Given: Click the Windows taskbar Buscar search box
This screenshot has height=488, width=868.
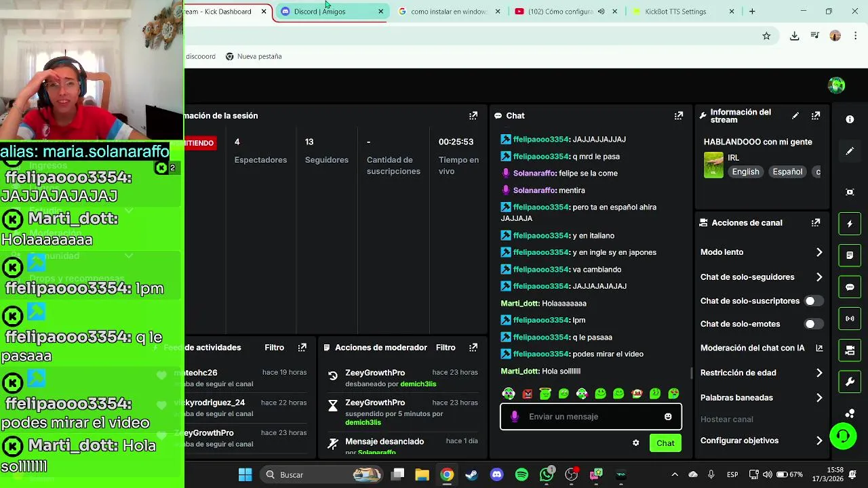Looking at the screenshot, I should [x=321, y=474].
